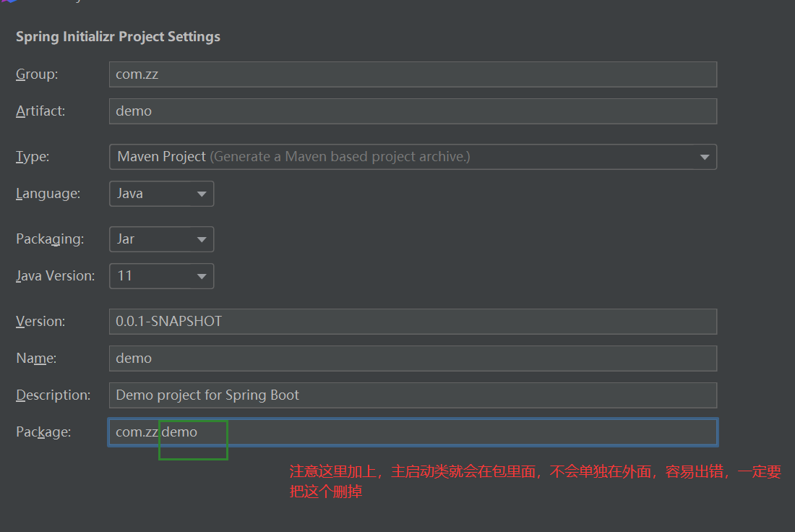
Task: Click the Version field with 0.0.1-SNAPSHOT
Action: point(413,322)
